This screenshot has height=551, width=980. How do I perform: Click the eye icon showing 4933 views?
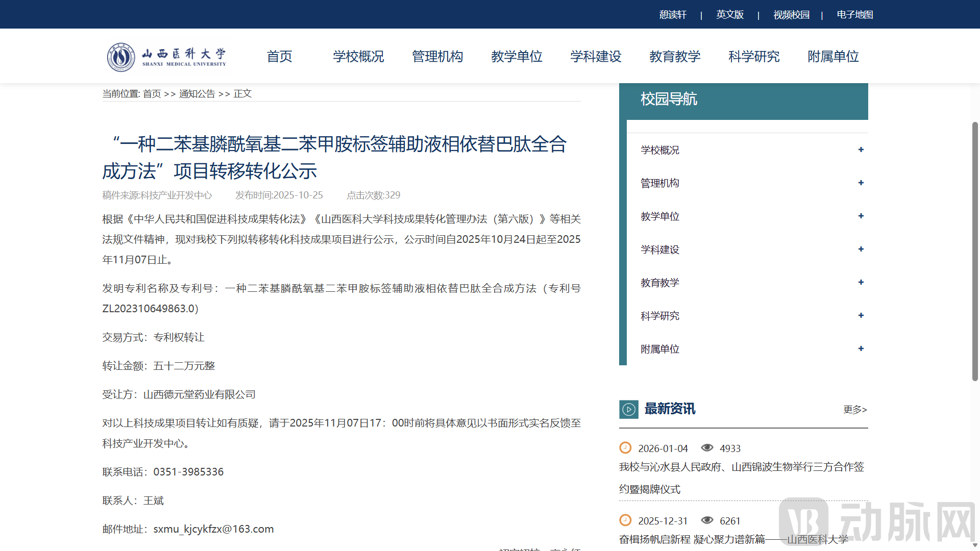pyautogui.click(x=707, y=447)
